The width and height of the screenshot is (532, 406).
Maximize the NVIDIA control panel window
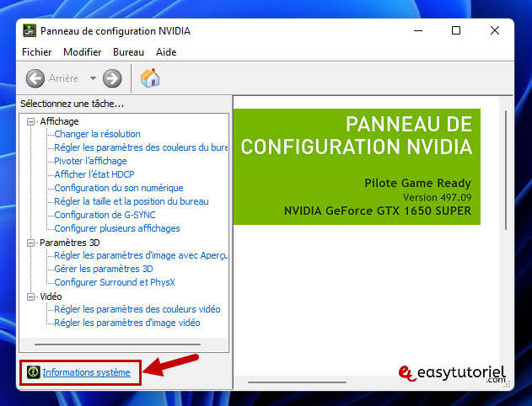456,30
